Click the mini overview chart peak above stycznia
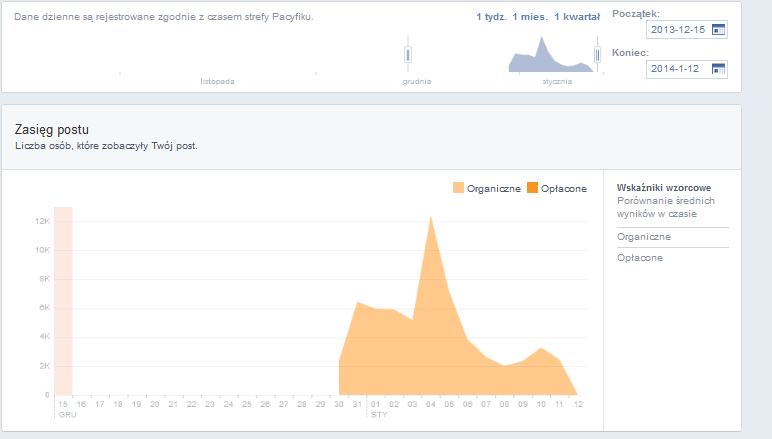The image size is (772, 439). (542, 40)
